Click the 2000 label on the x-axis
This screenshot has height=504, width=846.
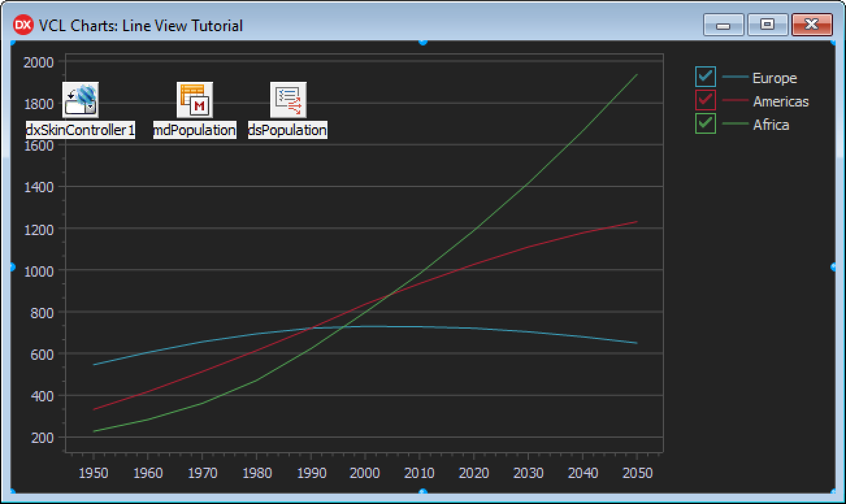coord(365,473)
